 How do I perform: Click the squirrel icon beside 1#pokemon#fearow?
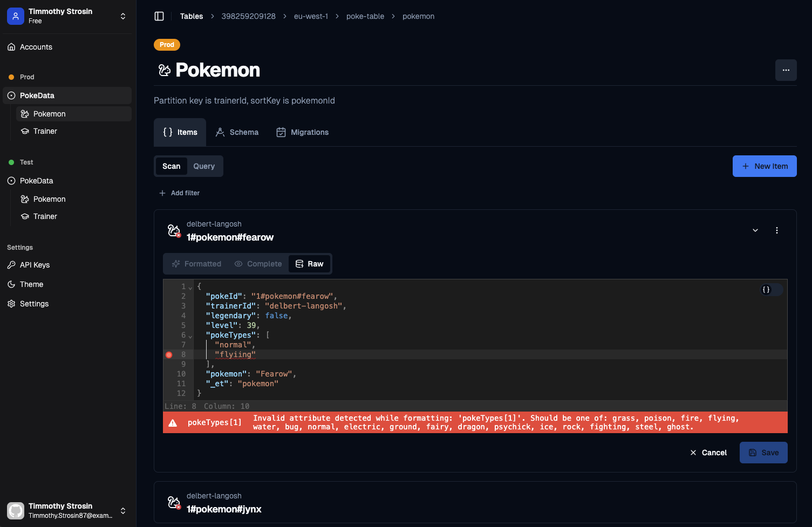click(x=173, y=230)
